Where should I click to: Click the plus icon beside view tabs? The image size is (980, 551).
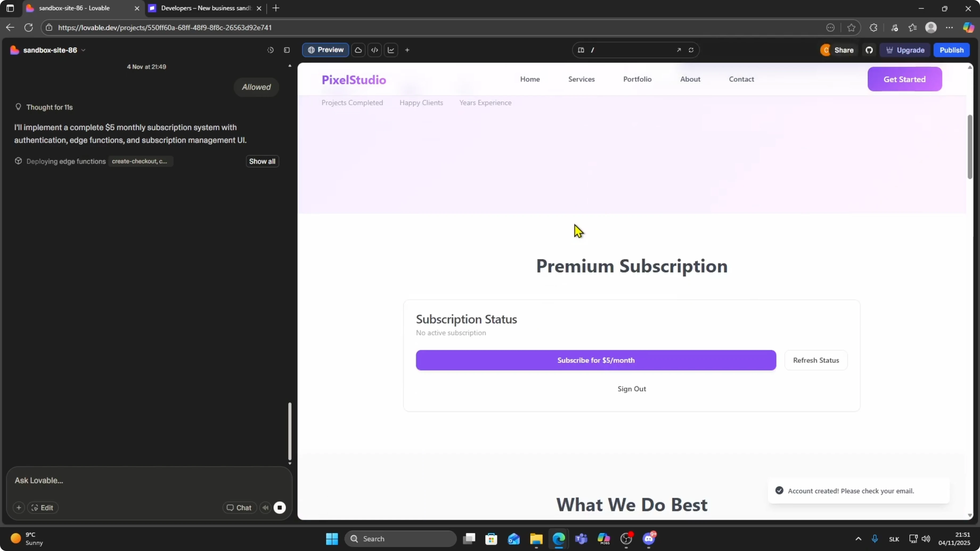coord(407,50)
